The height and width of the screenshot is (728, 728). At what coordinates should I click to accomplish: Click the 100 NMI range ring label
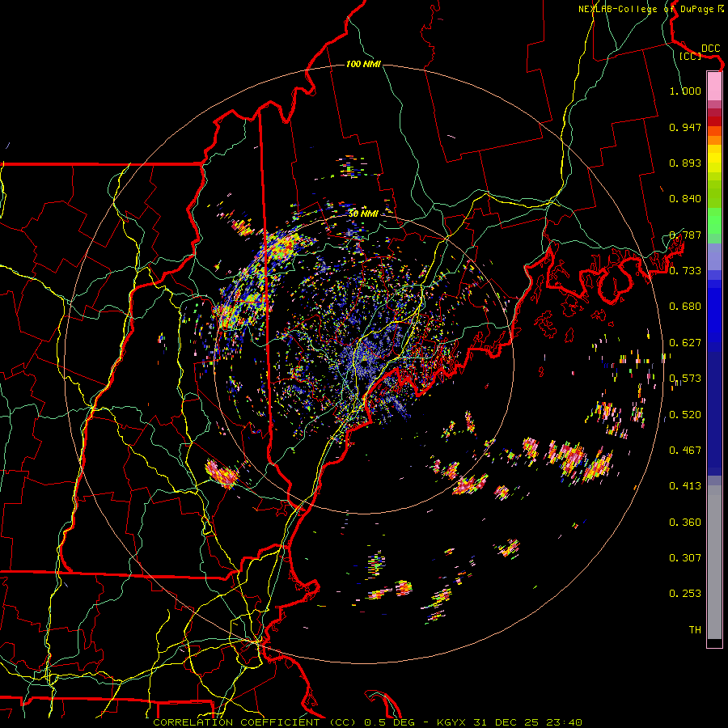click(x=363, y=64)
